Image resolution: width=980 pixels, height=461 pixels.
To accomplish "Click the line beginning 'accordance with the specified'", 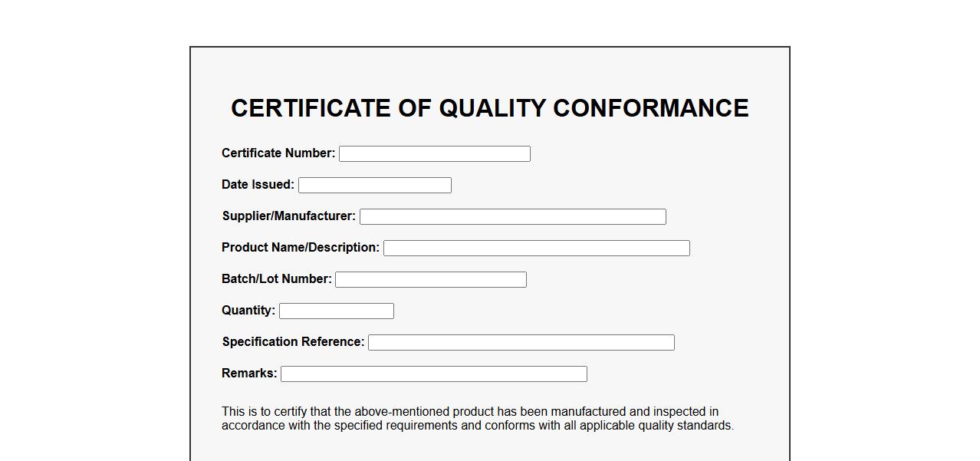I will point(477,426).
